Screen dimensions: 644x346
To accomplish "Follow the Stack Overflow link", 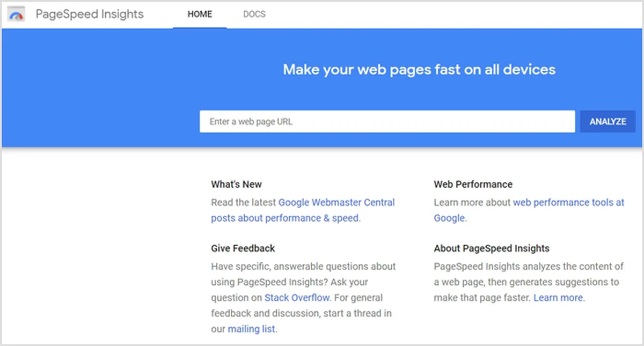I will (297, 298).
